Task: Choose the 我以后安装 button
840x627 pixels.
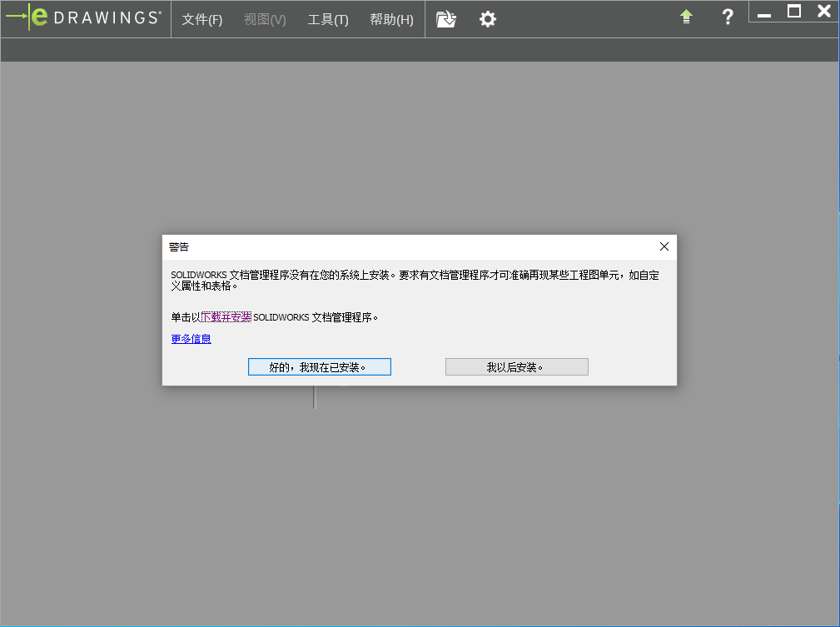Action: (x=516, y=367)
